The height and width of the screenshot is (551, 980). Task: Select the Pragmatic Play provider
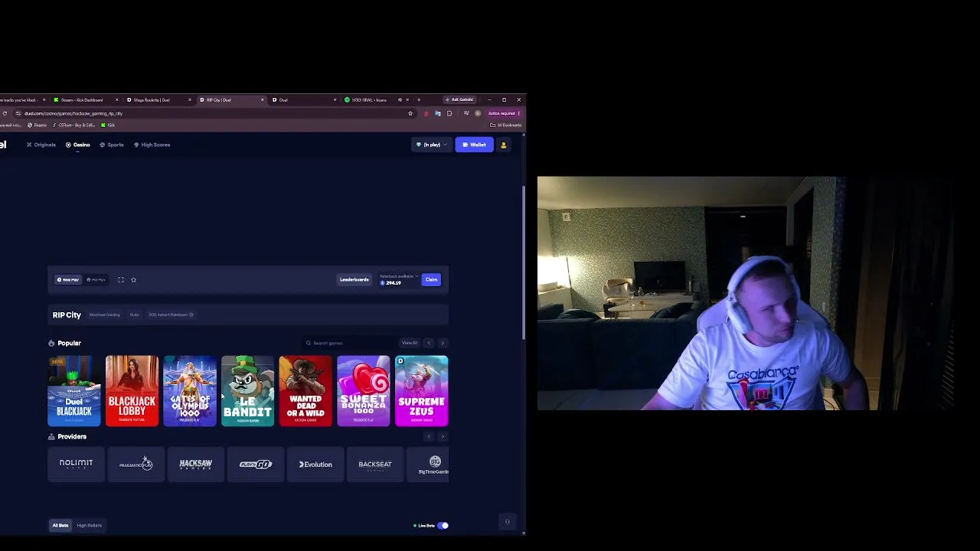[136, 464]
